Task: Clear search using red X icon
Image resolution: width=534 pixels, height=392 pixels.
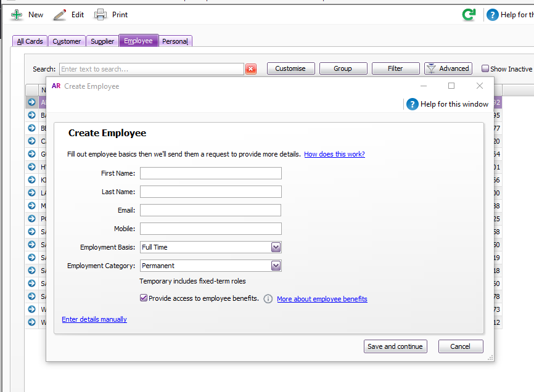Action: [x=251, y=69]
